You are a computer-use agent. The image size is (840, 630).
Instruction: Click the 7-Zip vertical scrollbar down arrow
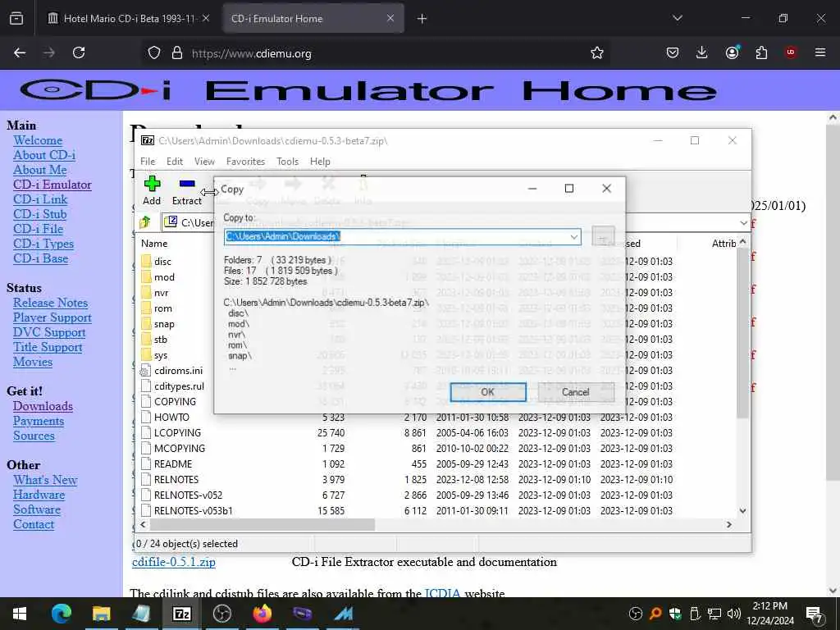742,510
